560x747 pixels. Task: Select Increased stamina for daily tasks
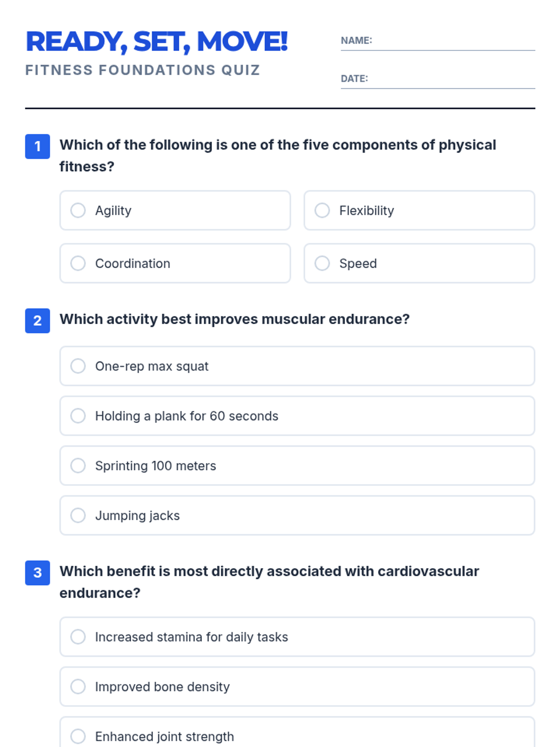[x=78, y=637]
